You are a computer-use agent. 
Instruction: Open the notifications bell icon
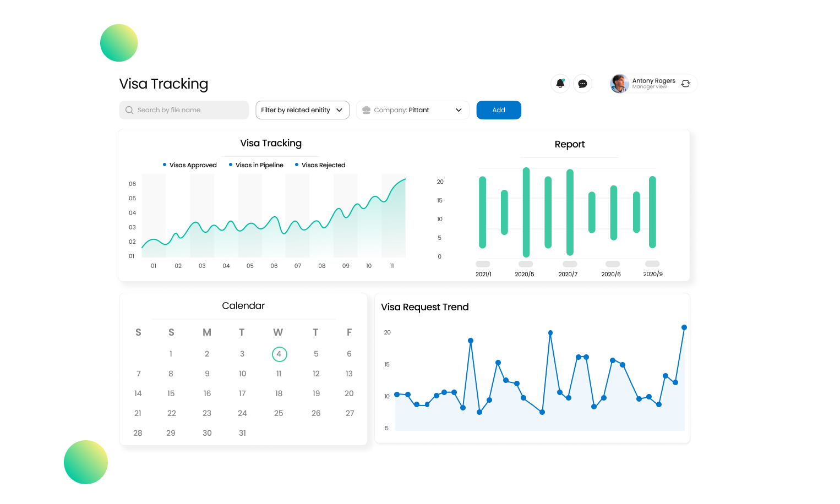(x=560, y=84)
